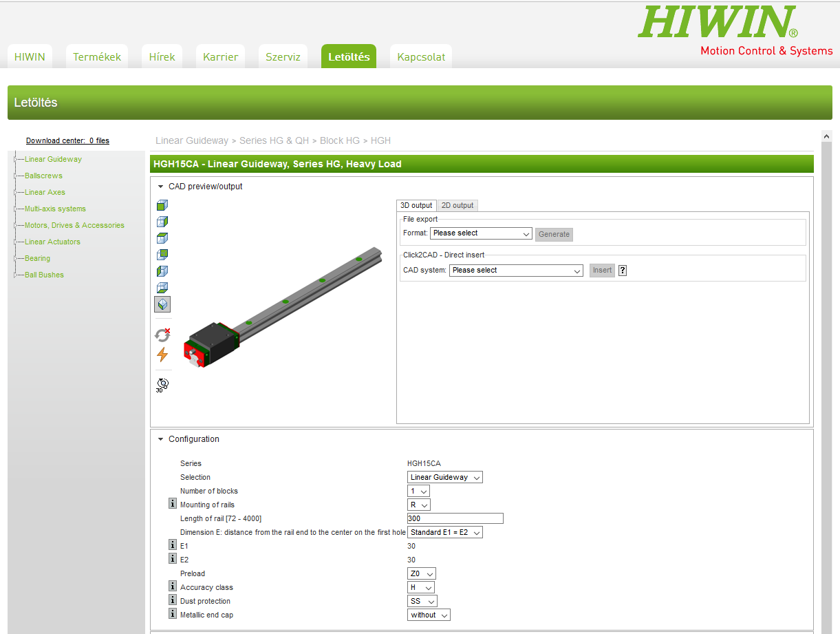Click the Length of rail input field
The height and width of the screenshot is (634, 840).
click(455, 518)
